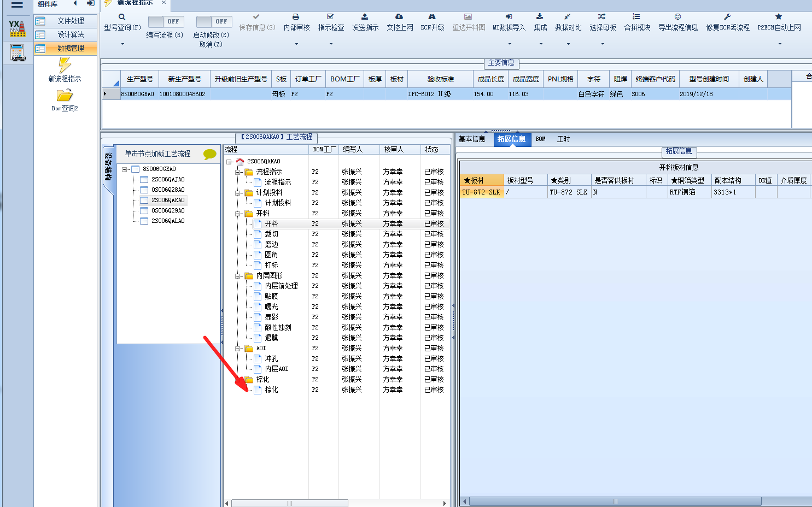812x507 pixels.
Task: Select 2S006QALA0 tree node
Action: click(x=168, y=221)
